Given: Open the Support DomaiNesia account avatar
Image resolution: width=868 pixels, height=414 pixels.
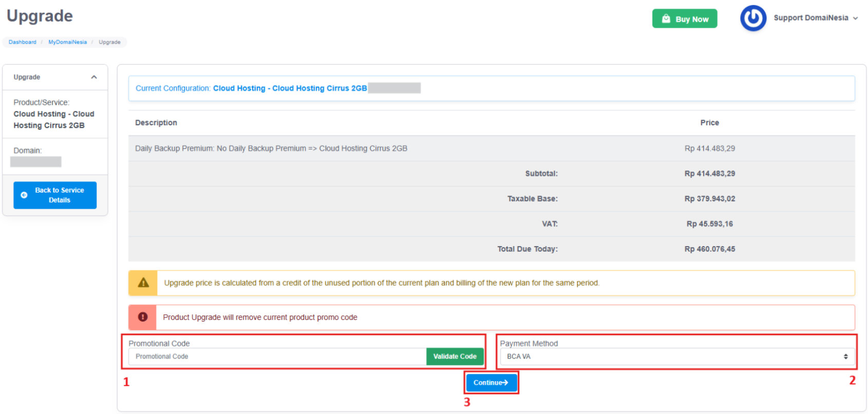Looking at the screenshot, I should tap(753, 18).
